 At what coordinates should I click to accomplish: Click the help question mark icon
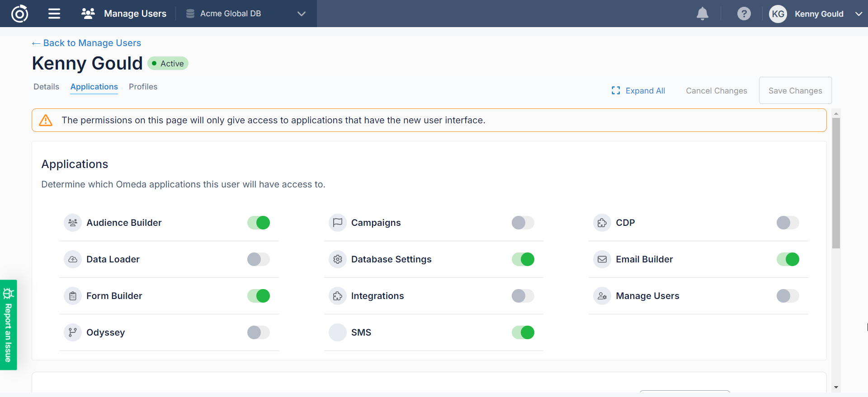744,14
